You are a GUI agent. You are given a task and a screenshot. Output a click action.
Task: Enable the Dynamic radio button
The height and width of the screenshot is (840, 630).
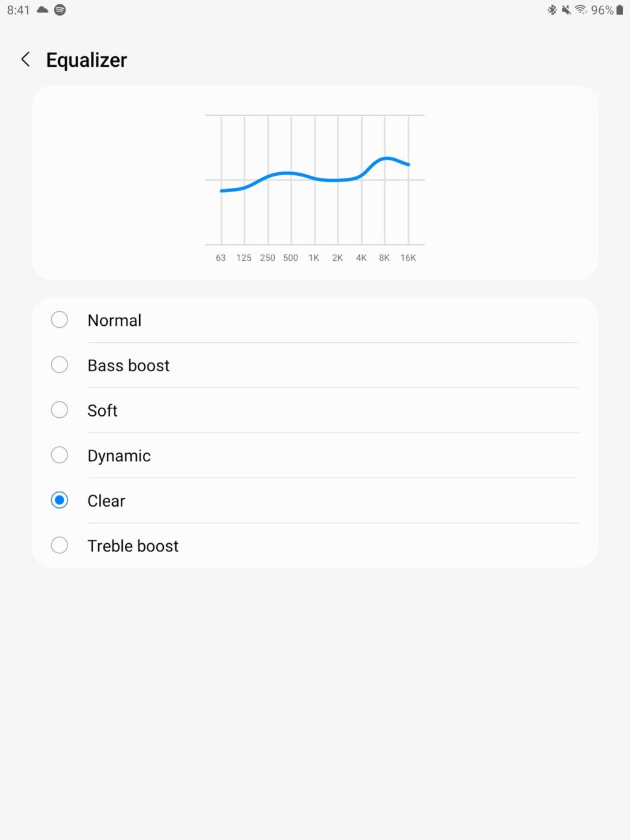click(x=59, y=455)
